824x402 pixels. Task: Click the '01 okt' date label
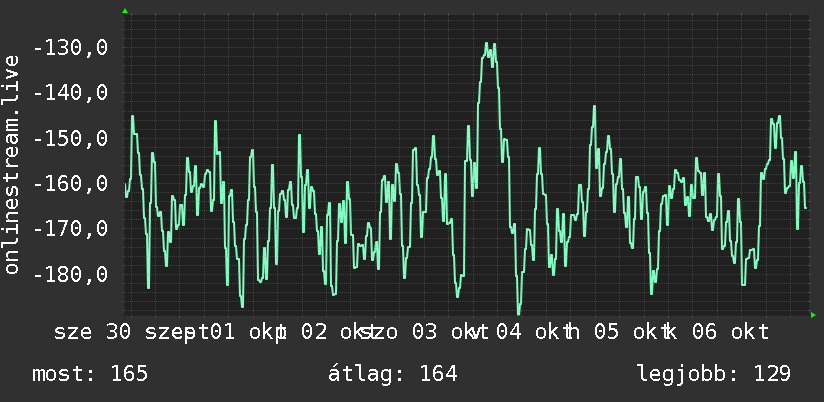pyautogui.click(x=248, y=332)
